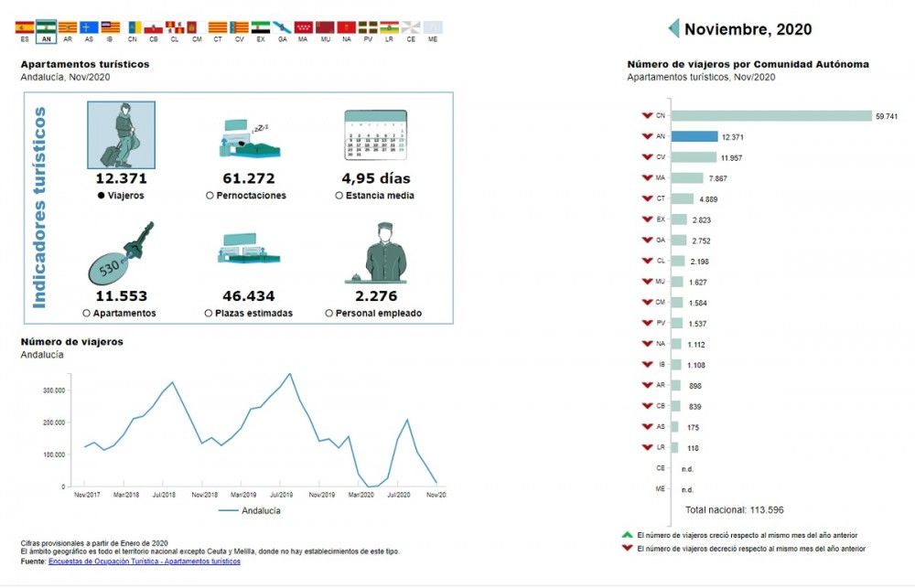915x588 pixels.
Task: Go to the month before Noviembre 2020
Action: pyautogui.click(x=674, y=28)
